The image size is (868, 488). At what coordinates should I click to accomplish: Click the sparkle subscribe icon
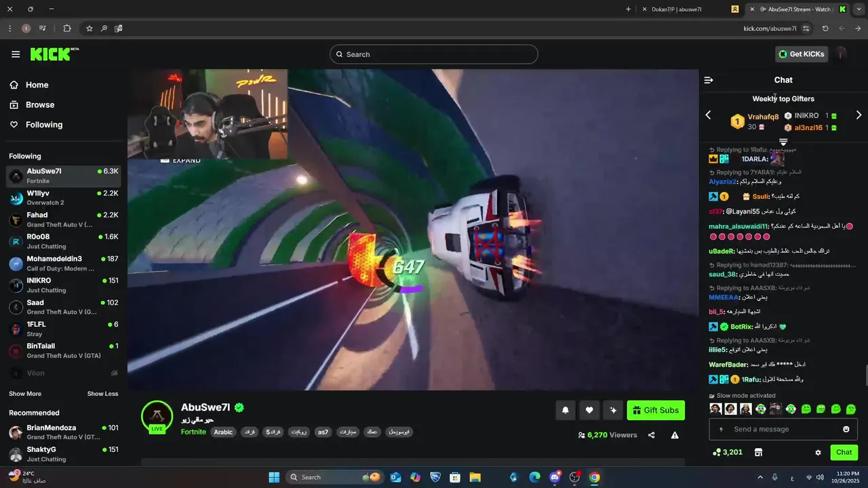pyautogui.click(x=613, y=410)
